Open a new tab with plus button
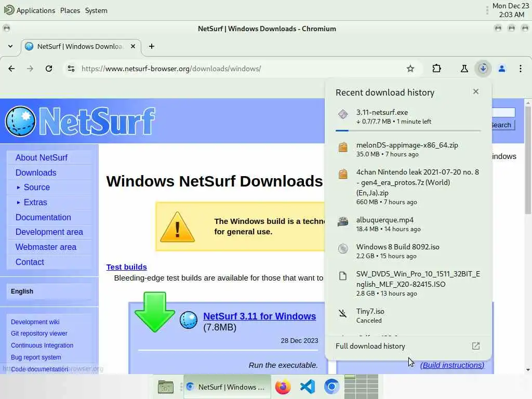Image resolution: width=532 pixels, height=399 pixels. coord(152,46)
